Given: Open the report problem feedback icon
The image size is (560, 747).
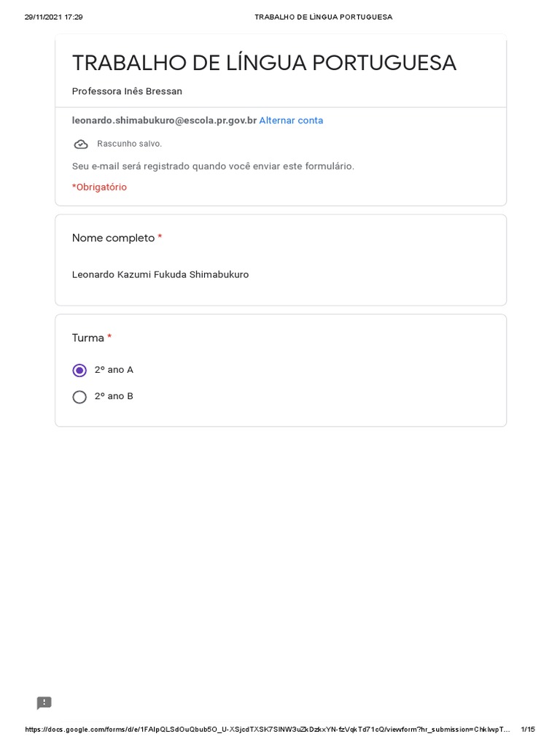Looking at the screenshot, I should pos(44,703).
